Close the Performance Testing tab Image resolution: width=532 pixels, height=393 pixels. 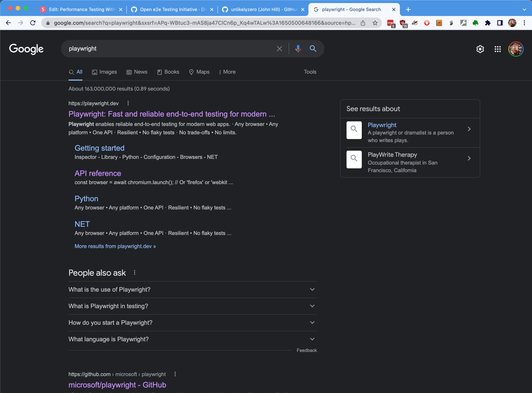pos(121,9)
